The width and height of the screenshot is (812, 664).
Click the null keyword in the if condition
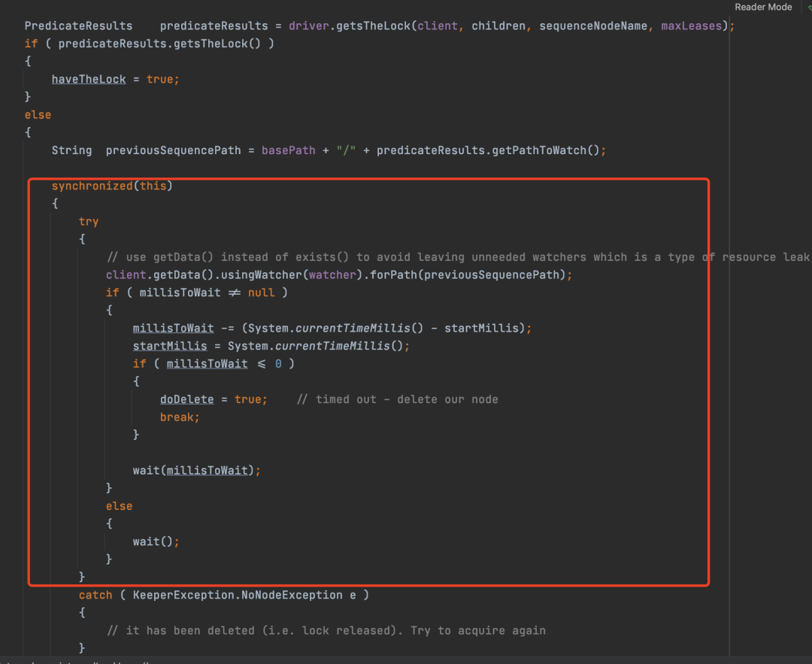click(261, 293)
